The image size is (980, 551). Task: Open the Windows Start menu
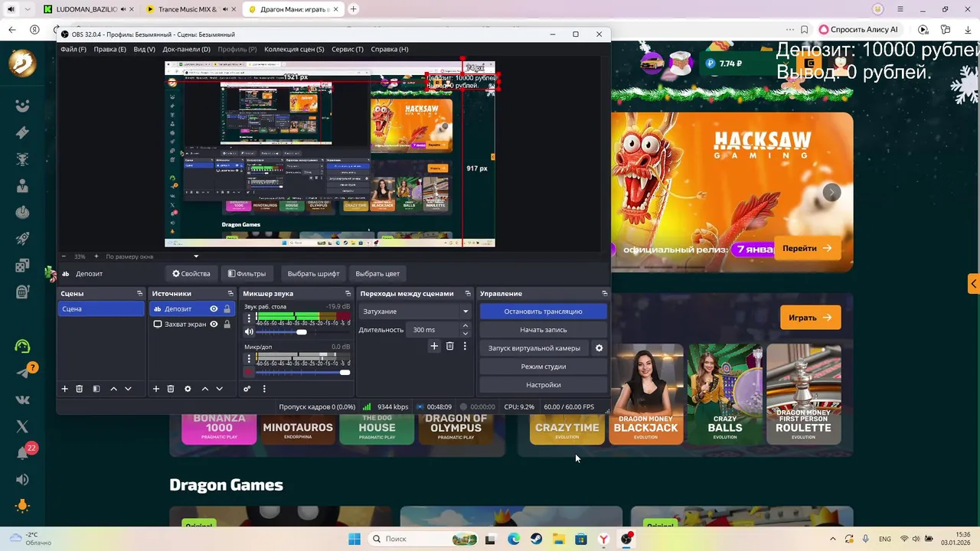[x=354, y=539]
